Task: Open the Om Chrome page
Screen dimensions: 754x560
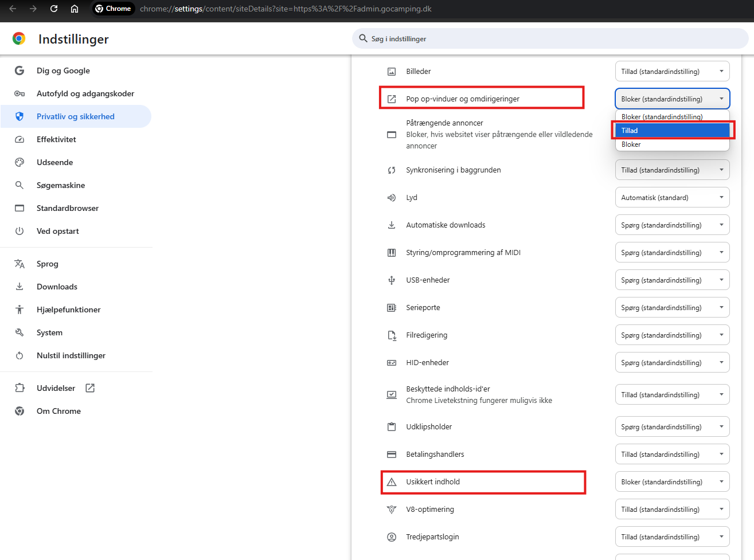Action: [58, 411]
